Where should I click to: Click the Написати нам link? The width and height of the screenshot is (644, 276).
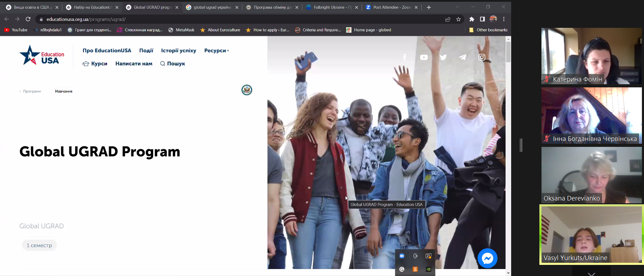[x=134, y=64]
